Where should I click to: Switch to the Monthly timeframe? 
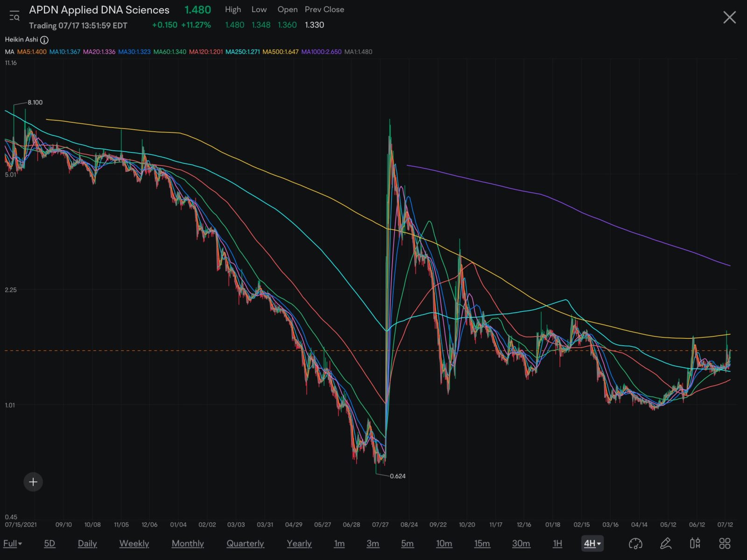point(188,543)
